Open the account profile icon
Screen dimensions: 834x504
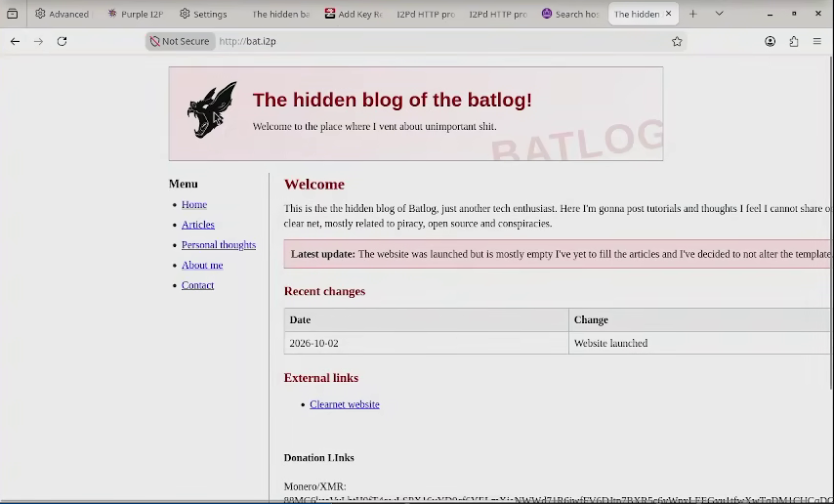click(x=770, y=41)
